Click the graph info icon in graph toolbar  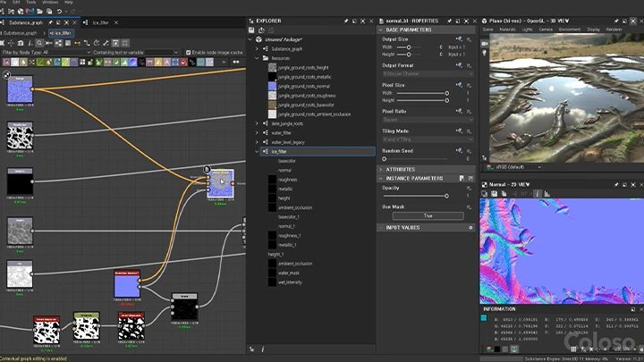point(30,43)
